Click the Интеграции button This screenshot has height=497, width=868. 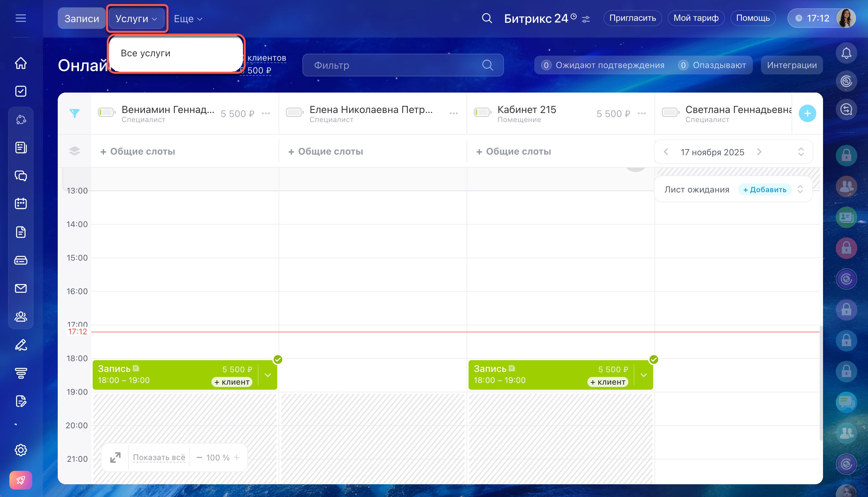(791, 65)
